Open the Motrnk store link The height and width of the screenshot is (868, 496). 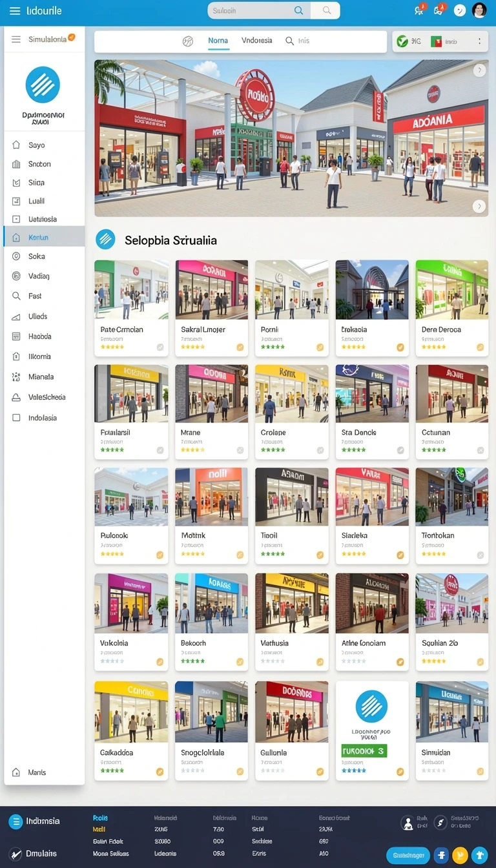coord(192,535)
